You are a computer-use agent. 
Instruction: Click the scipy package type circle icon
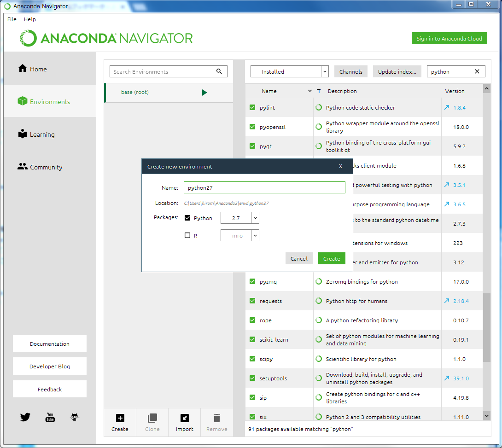click(319, 359)
